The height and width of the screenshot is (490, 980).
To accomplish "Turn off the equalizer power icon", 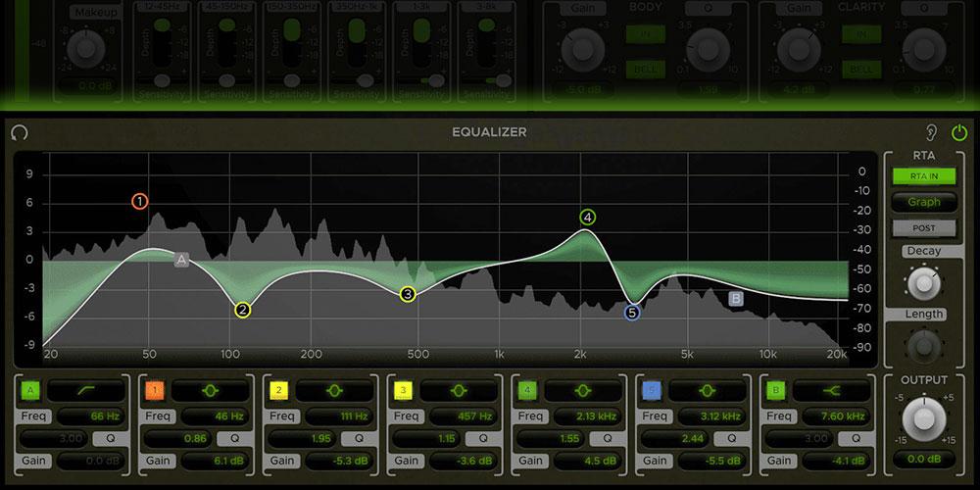I will point(958,132).
